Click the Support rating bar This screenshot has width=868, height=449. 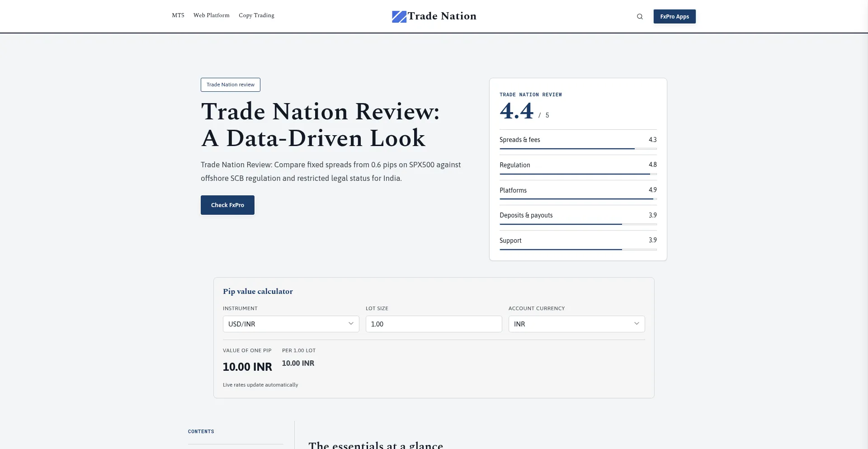click(x=578, y=249)
